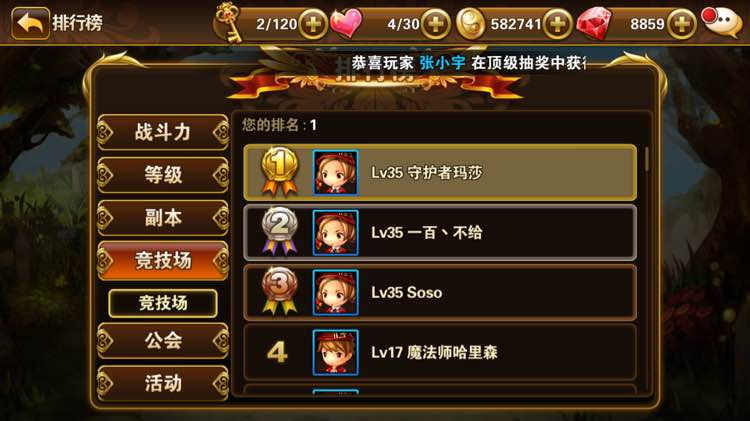Open rank 1 player 守护者玛莎 entry
Viewport: 750px width, 421px height.
coord(440,172)
